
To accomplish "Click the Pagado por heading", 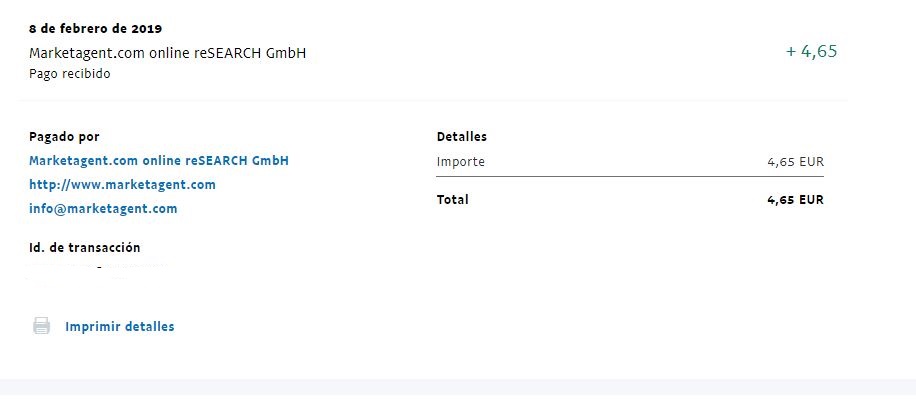I will (x=64, y=137).
